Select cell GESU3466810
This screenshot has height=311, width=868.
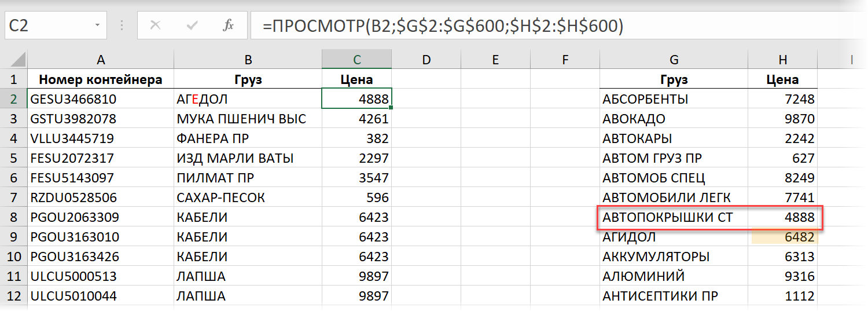coord(101,99)
